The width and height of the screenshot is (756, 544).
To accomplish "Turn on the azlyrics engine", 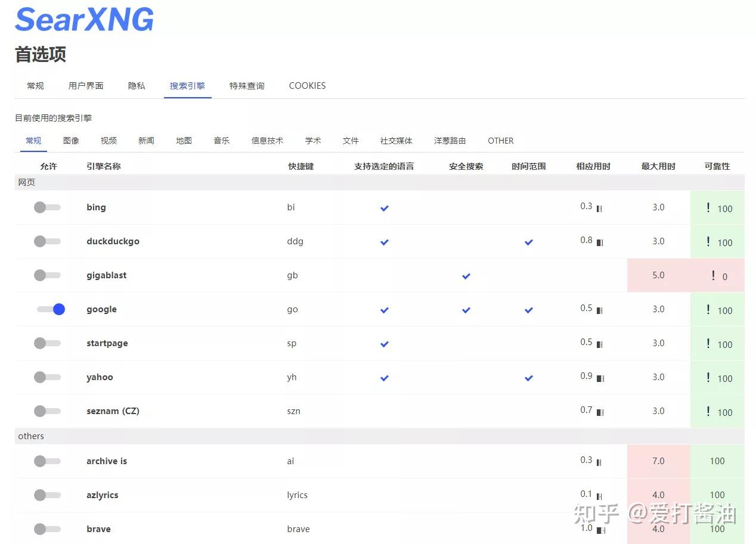I will 47,495.
